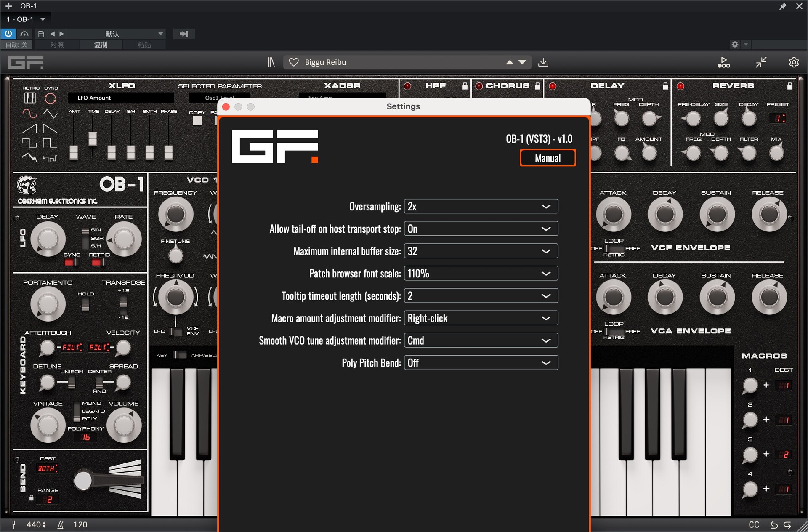Image resolution: width=808 pixels, height=532 pixels.
Task: Open the host preset dropdown labeled 默认
Action: click(116, 34)
